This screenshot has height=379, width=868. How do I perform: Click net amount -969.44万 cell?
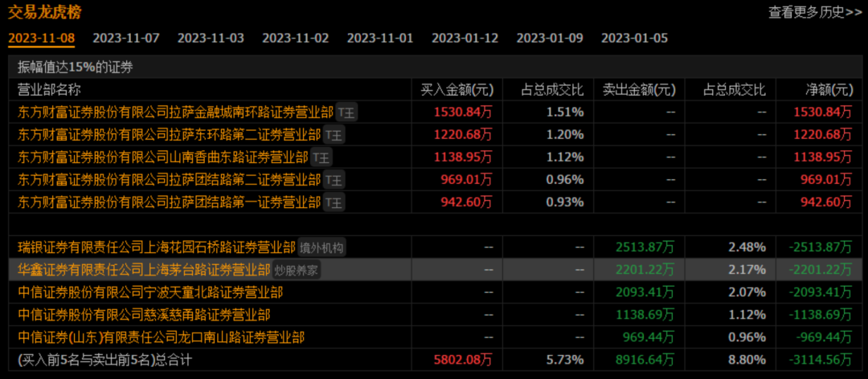point(824,336)
